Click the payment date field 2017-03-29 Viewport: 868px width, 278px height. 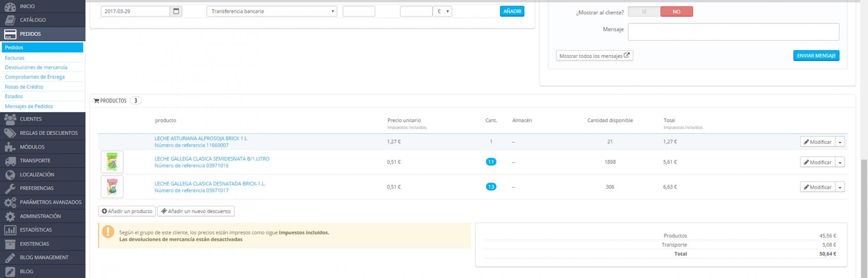[x=135, y=11]
